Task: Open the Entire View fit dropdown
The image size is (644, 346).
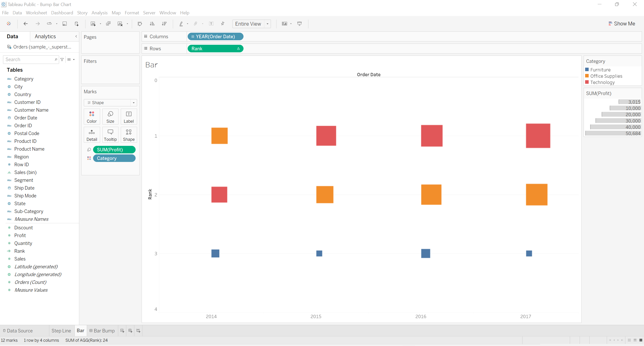Action: (267, 24)
